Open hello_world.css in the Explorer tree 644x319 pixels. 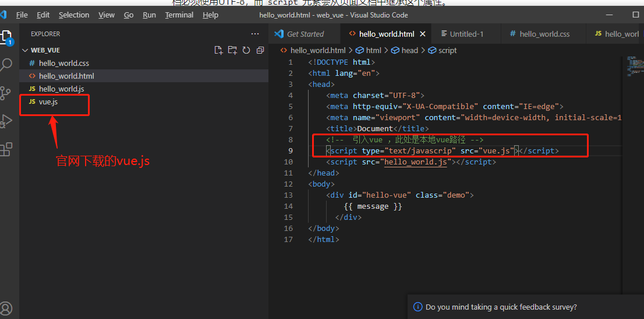pos(144,64)
